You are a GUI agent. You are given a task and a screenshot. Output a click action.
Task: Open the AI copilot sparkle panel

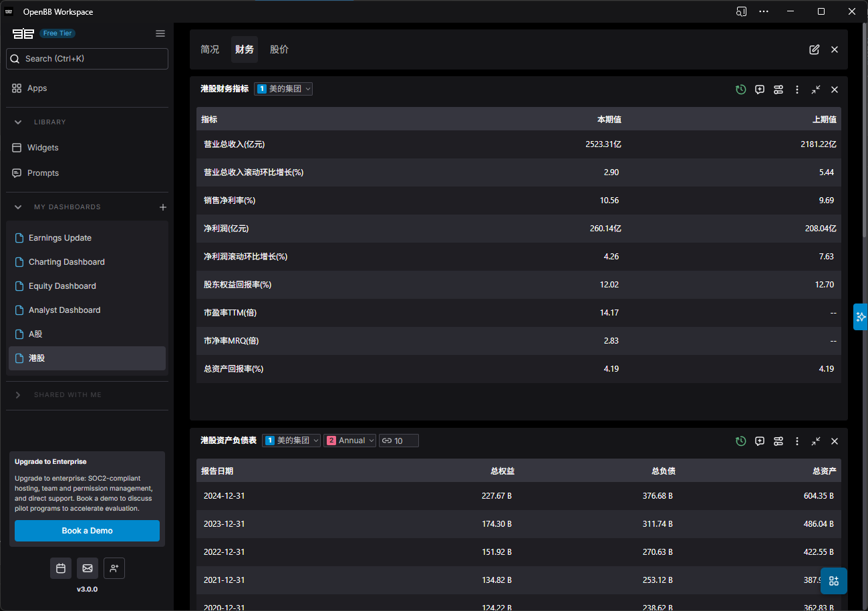tap(861, 317)
